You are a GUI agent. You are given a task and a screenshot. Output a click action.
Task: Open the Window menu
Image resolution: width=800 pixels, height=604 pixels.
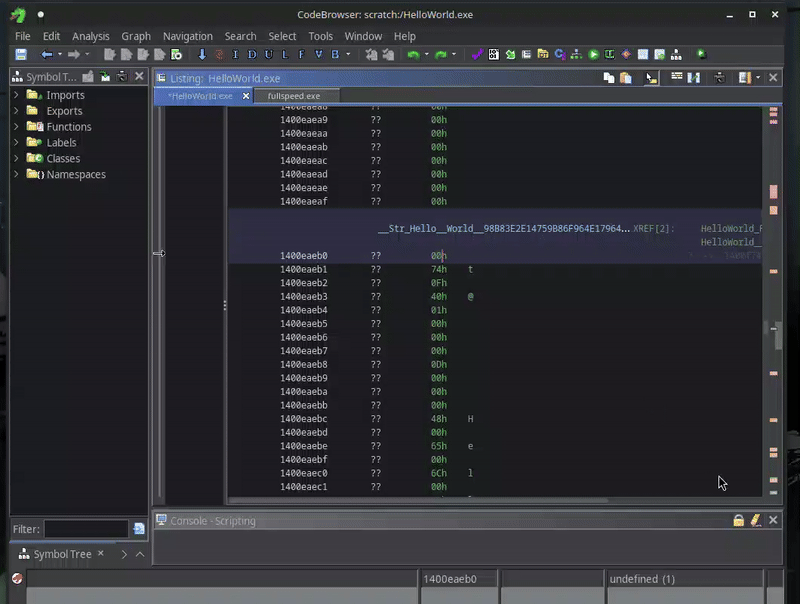(363, 36)
